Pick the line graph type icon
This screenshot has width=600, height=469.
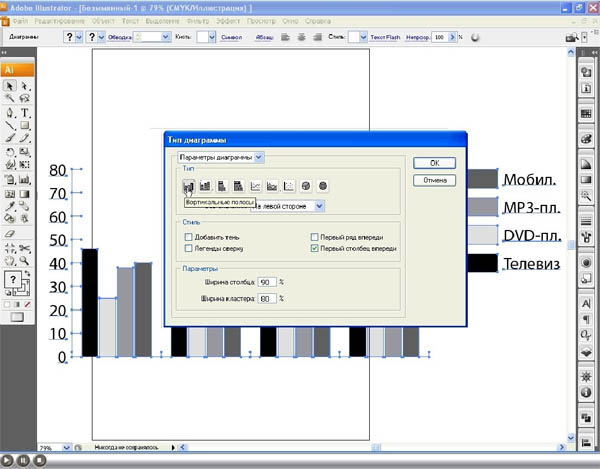coord(255,185)
